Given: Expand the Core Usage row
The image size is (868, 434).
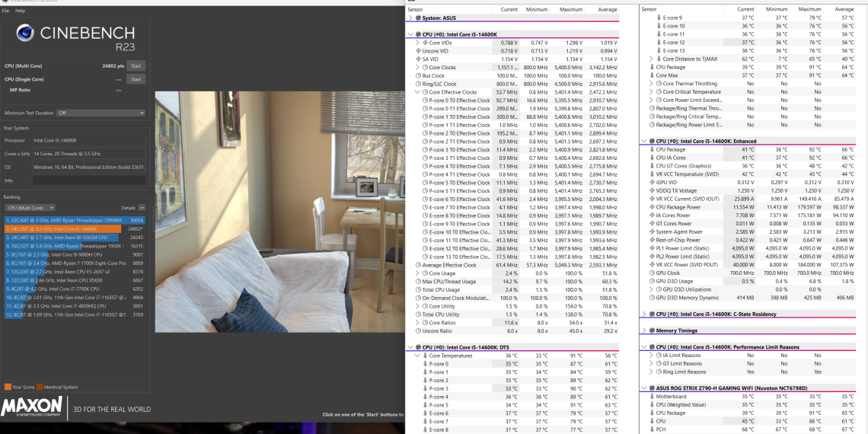Looking at the screenshot, I should tap(418, 273).
